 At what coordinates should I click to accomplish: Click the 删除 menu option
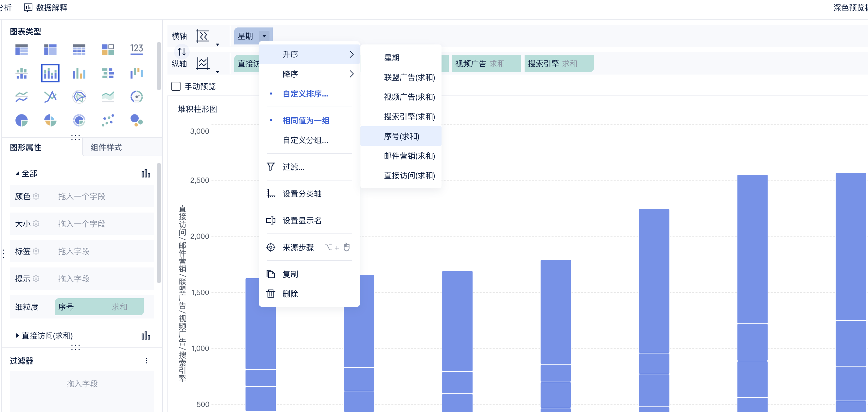point(290,294)
